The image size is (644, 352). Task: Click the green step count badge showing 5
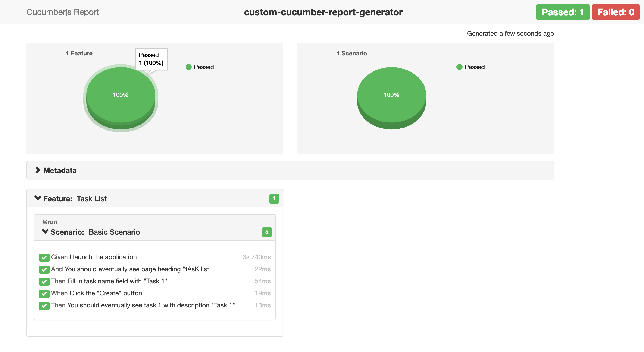click(267, 232)
